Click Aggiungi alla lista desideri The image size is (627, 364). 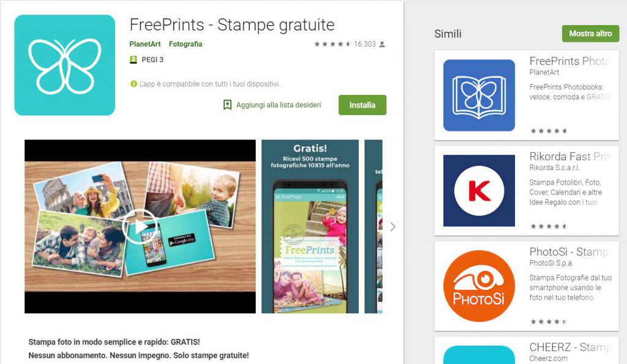click(279, 105)
